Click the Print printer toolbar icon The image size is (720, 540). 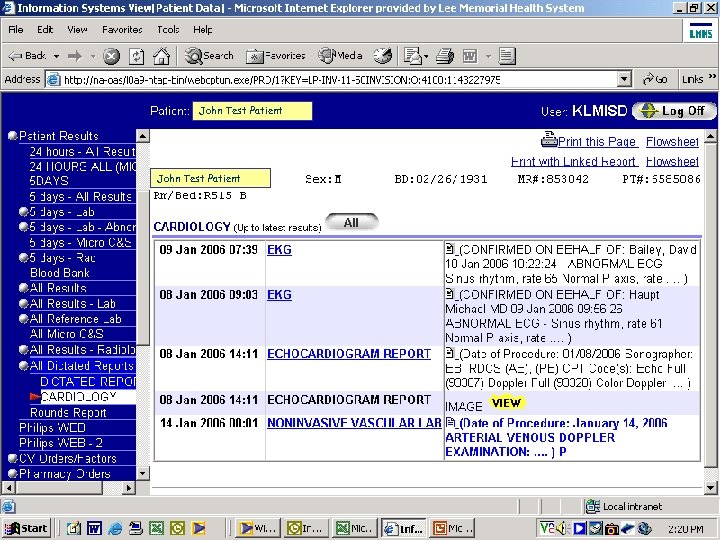click(x=444, y=56)
